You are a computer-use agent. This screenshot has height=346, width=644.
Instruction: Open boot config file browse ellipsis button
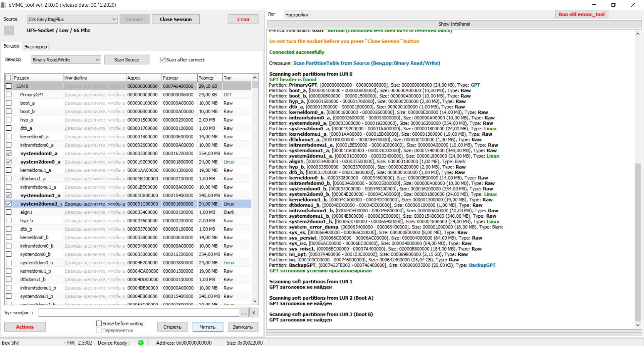[x=244, y=313]
